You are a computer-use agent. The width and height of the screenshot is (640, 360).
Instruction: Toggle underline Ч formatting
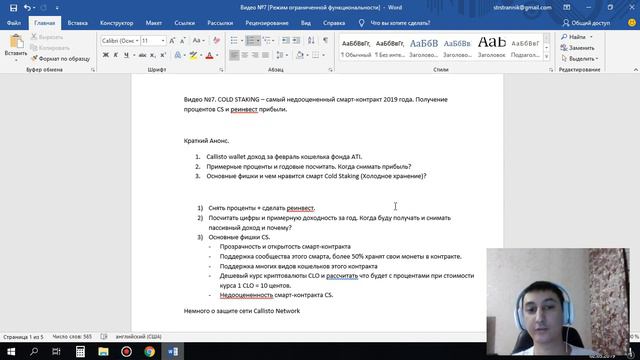coord(127,55)
